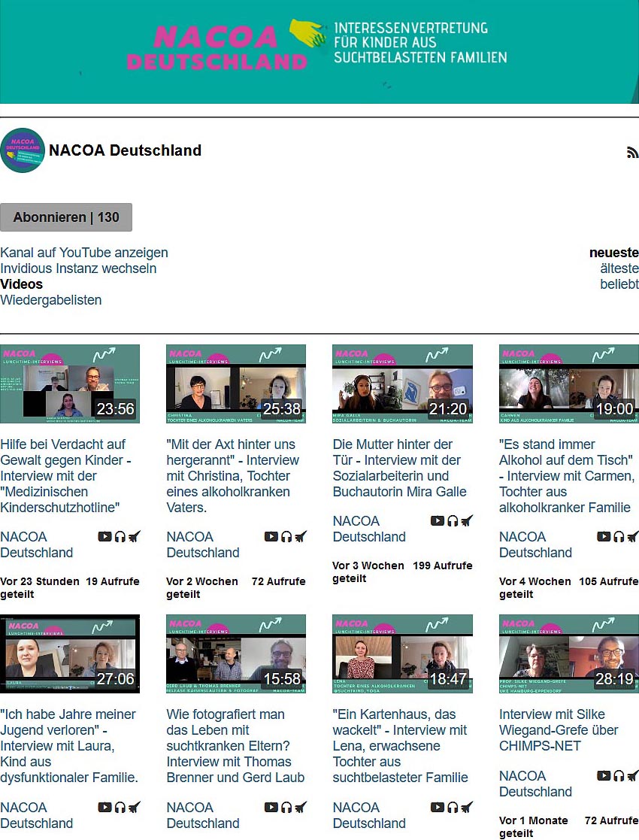Click NACOA Deutschland channel link under Mira Galle video
639x840 pixels.
pos(369,529)
